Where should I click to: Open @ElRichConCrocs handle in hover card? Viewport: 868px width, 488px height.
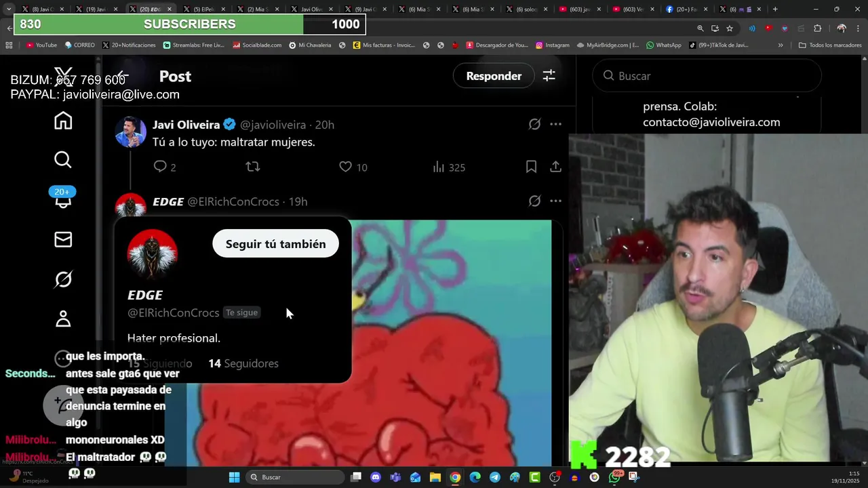[x=173, y=312]
